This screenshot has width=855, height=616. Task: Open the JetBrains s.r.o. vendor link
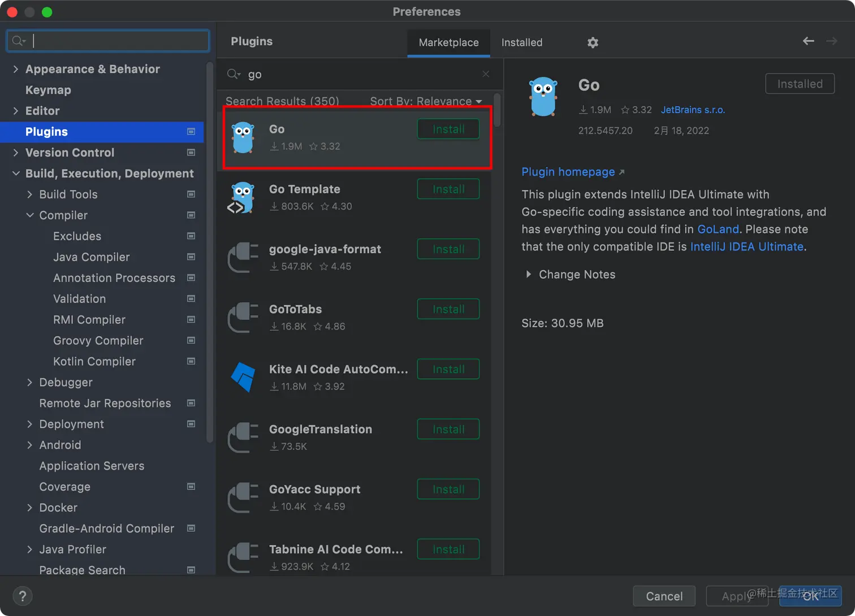click(x=693, y=110)
